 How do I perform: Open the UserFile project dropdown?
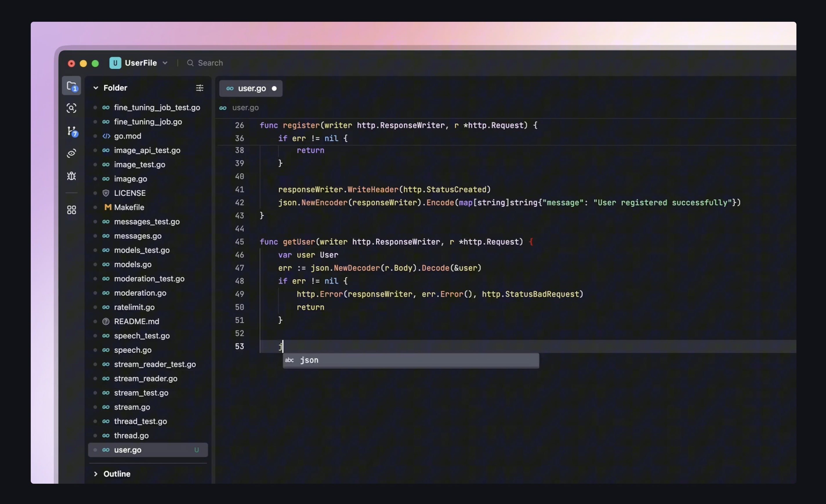tap(165, 63)
